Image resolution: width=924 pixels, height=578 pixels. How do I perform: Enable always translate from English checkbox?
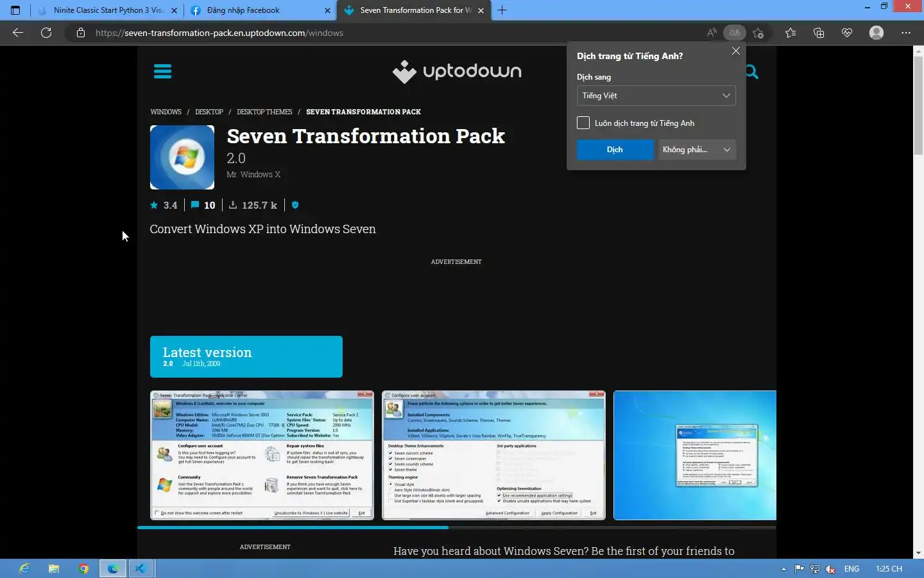click(x=583, y=123)
